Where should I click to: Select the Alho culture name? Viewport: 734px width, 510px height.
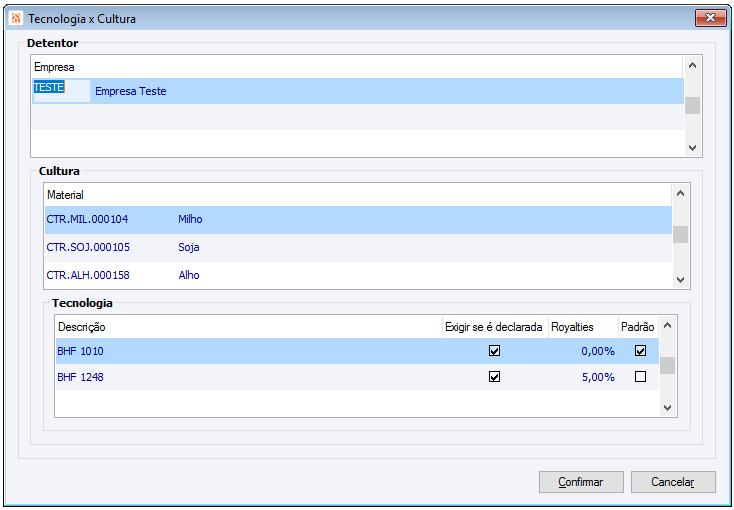[189, 275]
